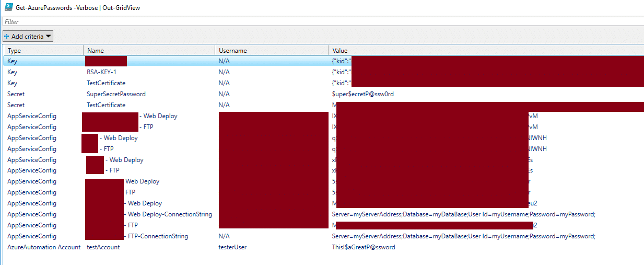
Task: Click the plus icon beside Add criteria
Action: coord(7,37)
